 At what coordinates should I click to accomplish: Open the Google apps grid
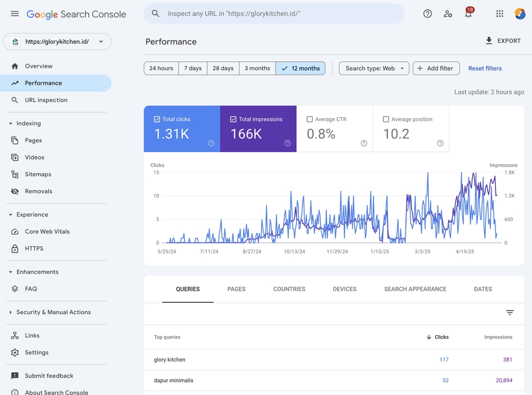coord(499,14)
